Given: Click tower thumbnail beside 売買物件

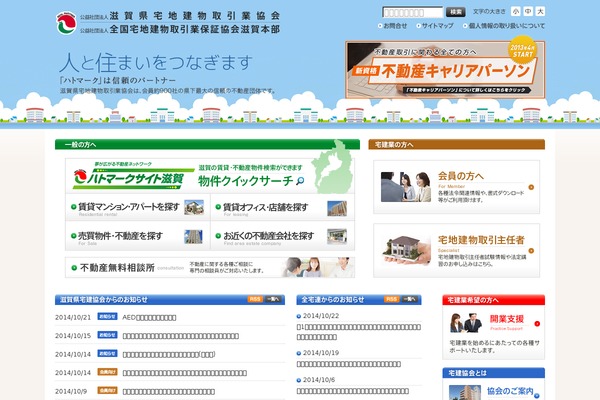Looking at the screenshot, I should pos(193,237).
